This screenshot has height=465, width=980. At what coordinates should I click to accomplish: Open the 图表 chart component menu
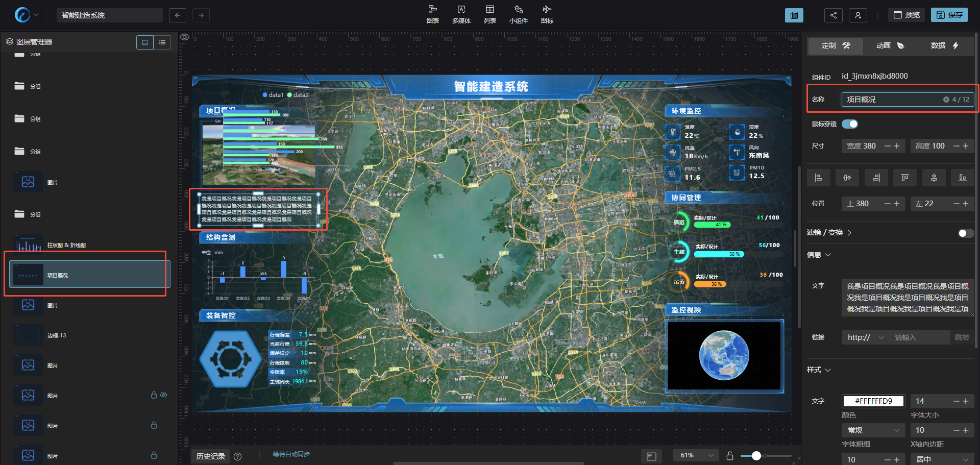(x=432, y=14)
